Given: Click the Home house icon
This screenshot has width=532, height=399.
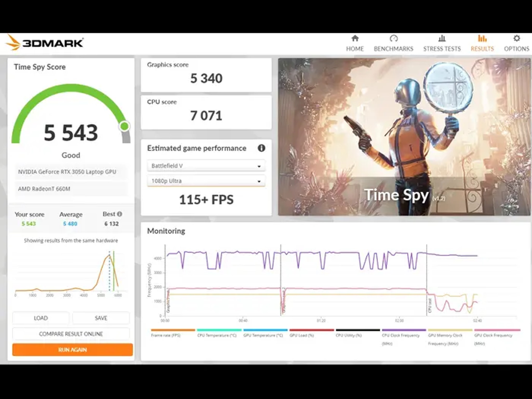Looking at the screenshot, I should (355, 38).
